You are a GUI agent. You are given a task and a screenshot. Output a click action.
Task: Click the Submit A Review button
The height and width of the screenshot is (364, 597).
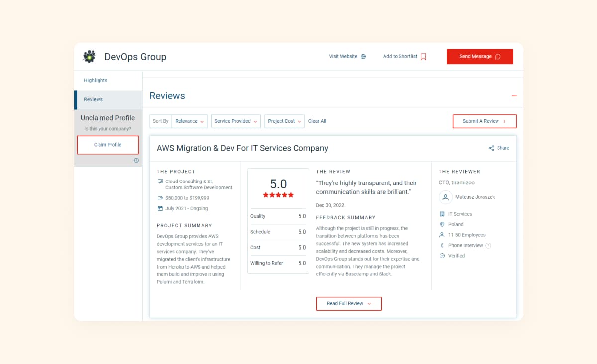485,121
